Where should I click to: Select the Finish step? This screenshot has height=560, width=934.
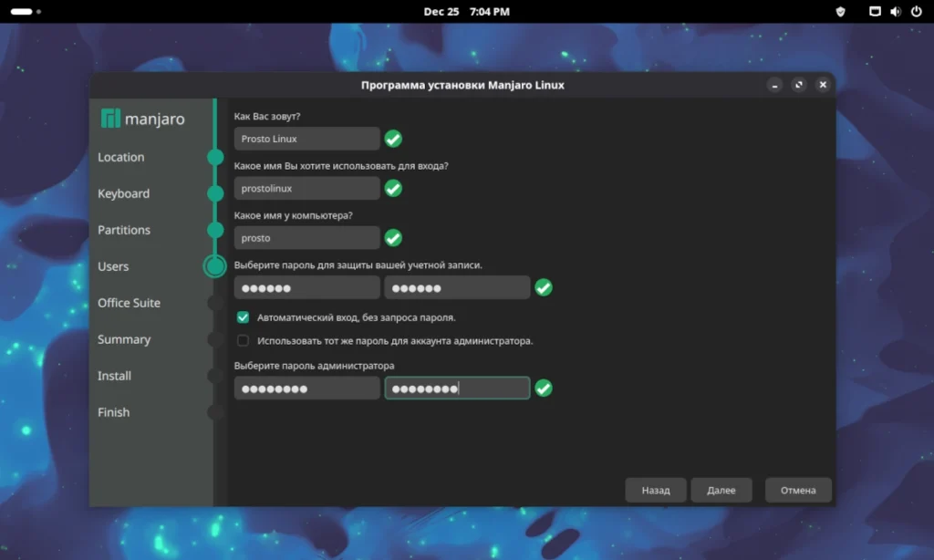(113, 412)
